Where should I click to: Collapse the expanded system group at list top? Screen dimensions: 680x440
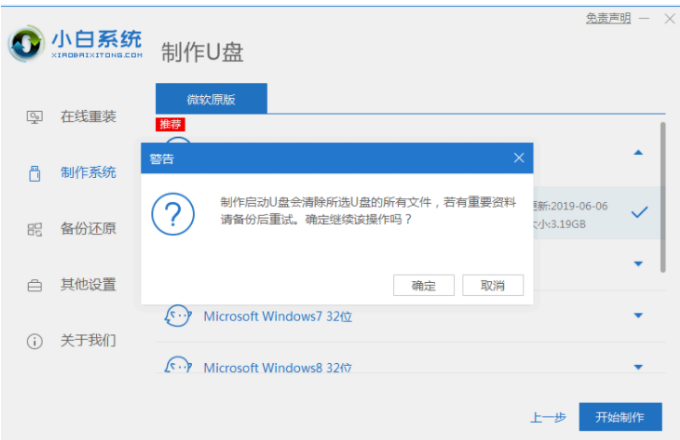coord(639,153)
